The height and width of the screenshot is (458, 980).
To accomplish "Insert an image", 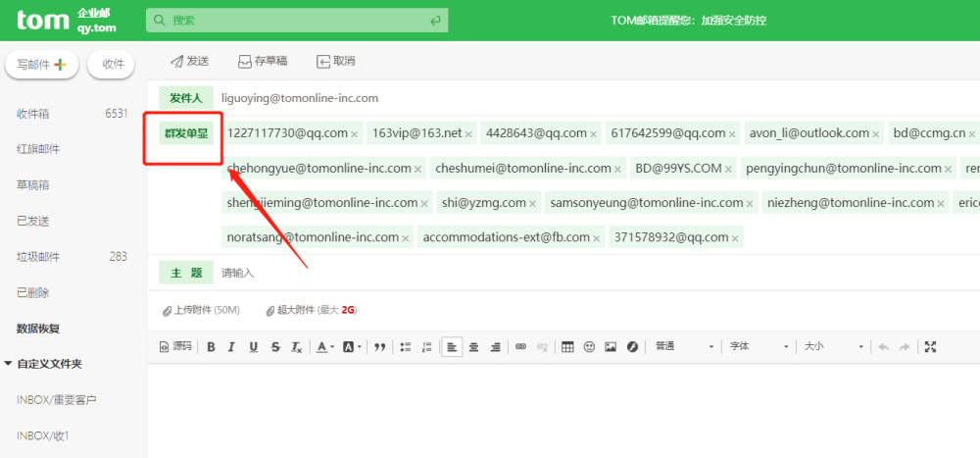I will 611,346.
